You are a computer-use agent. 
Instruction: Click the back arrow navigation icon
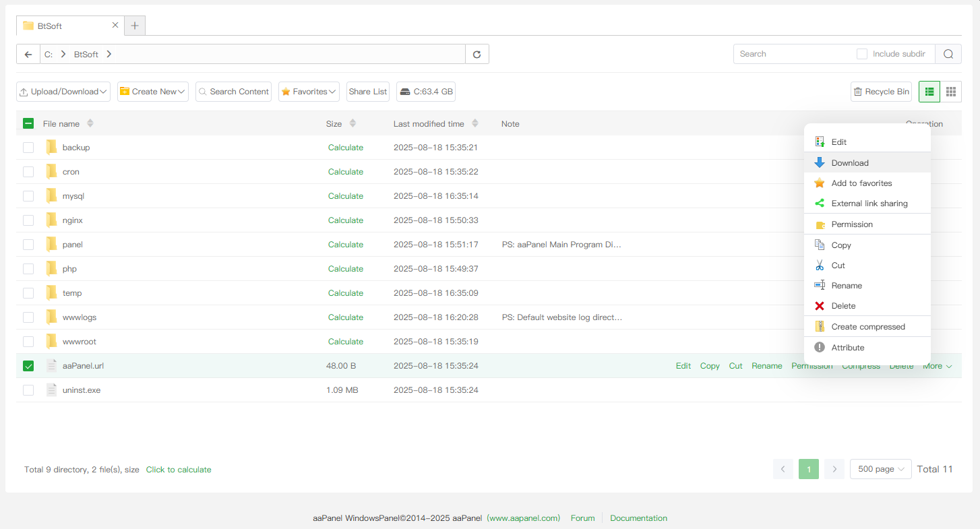click(28, 55)
